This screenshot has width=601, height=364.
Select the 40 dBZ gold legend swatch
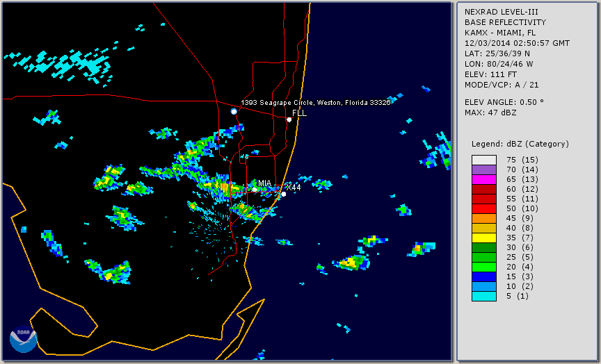tap(484, 228)
